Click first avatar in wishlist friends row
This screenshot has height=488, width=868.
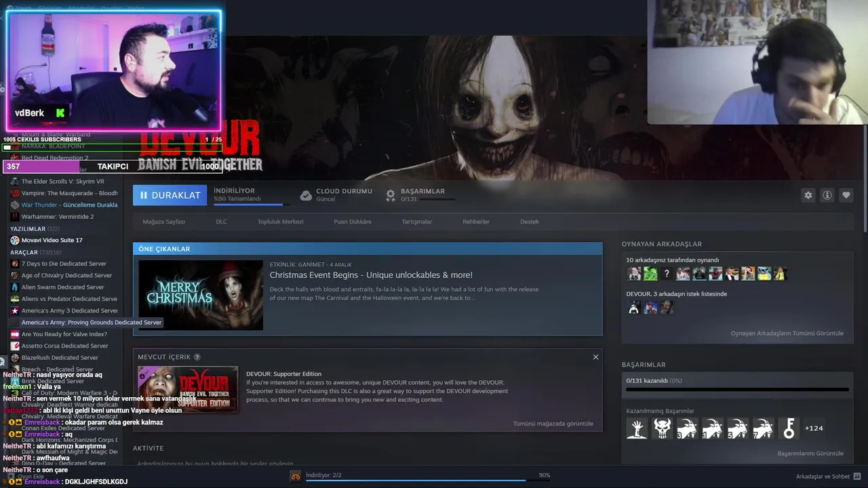(x=634, y=308)
